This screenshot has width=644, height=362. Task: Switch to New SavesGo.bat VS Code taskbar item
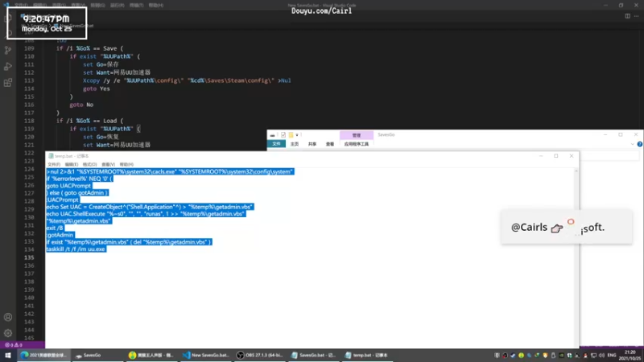pos(206,355)
